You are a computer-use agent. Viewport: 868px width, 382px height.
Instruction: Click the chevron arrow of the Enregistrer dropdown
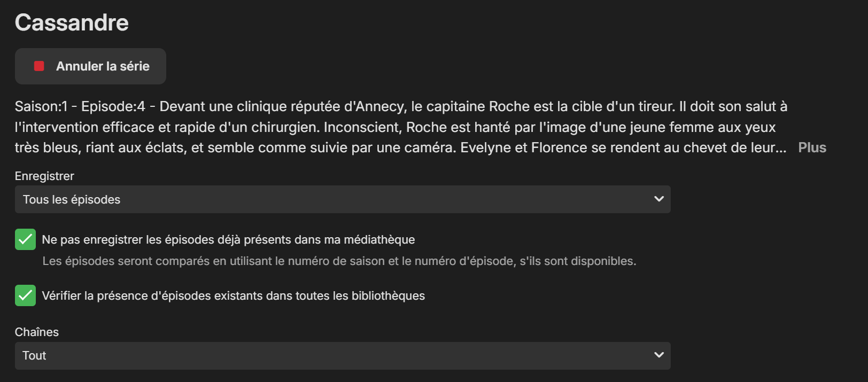coord(658,199)
